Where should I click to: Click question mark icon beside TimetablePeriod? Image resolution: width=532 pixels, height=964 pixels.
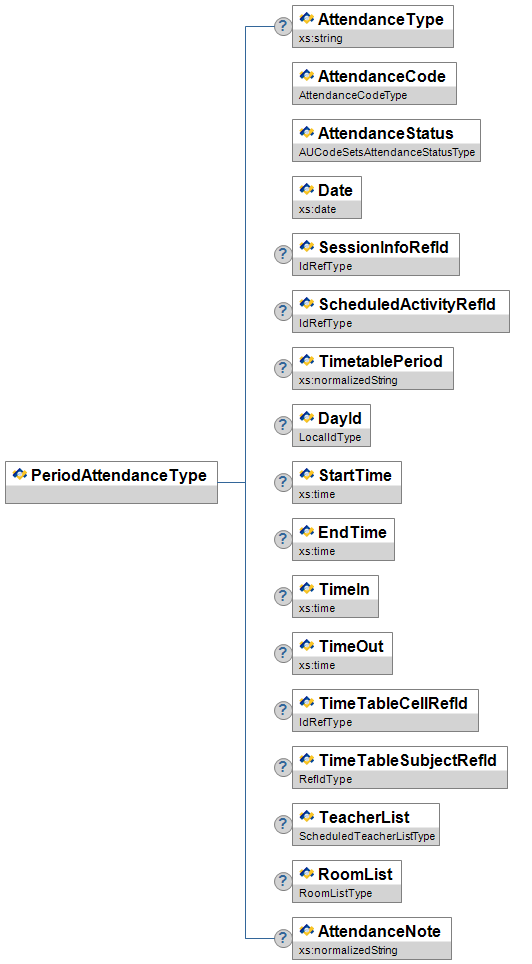283,368
